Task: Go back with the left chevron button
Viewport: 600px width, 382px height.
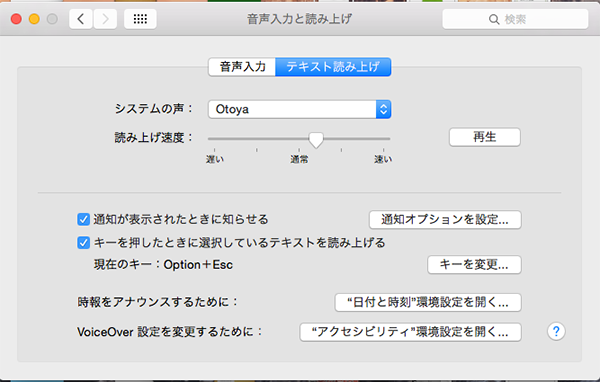Action: point(81,19)
